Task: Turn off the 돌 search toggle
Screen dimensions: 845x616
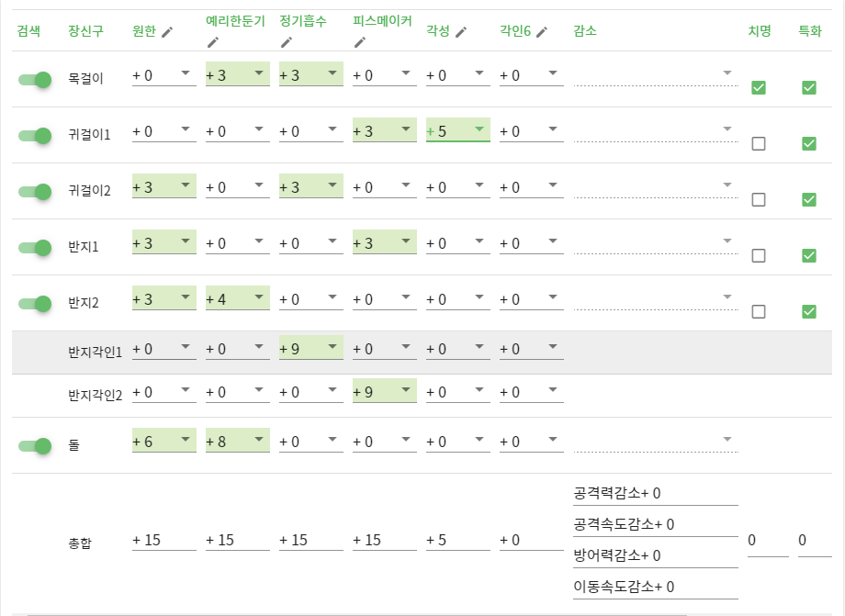Action: coord(35,446)
